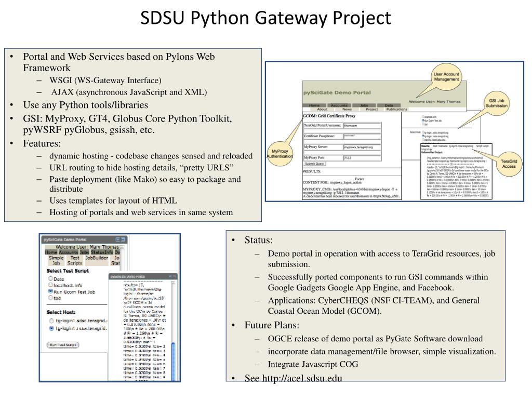This screenshot has height=399, width=532.
Task: Click the 'Integrate Javascript COG' bullet
Action: pos(313,364)
